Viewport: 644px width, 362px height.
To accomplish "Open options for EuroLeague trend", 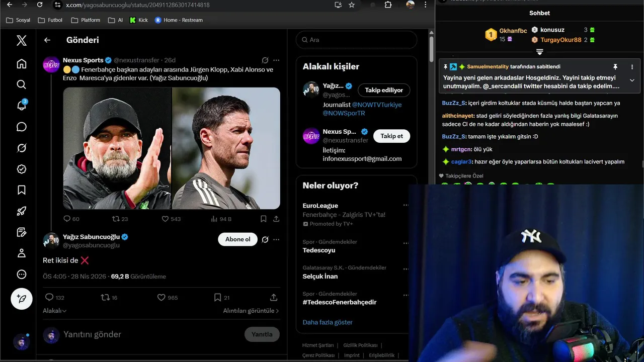I will point(405,205).
